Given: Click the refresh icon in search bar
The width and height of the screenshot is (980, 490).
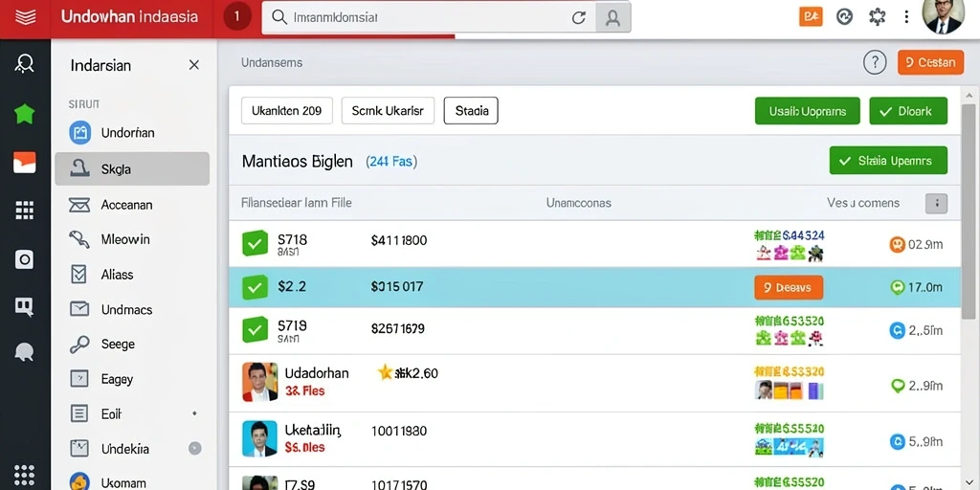Looking at the screenshot, I should [x=579, y=17].
